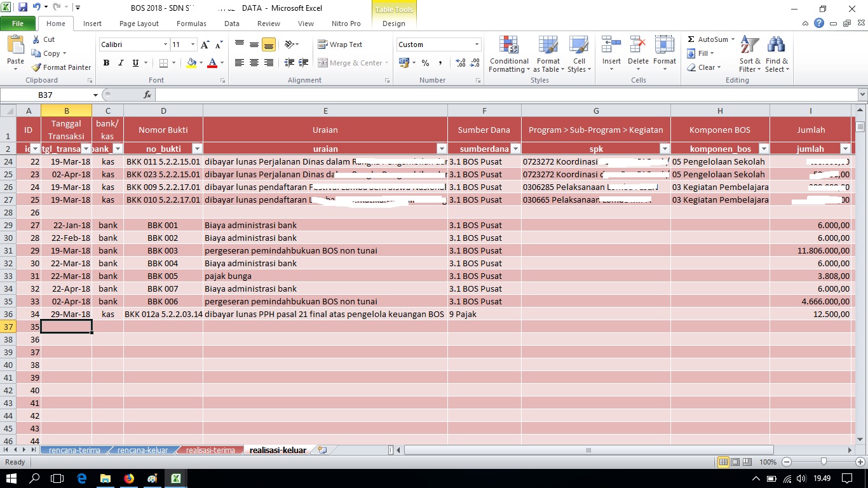This screenshot has height=488, width=868.
Task: Open the Windows Start menu
Action: (x=12, y=478)
